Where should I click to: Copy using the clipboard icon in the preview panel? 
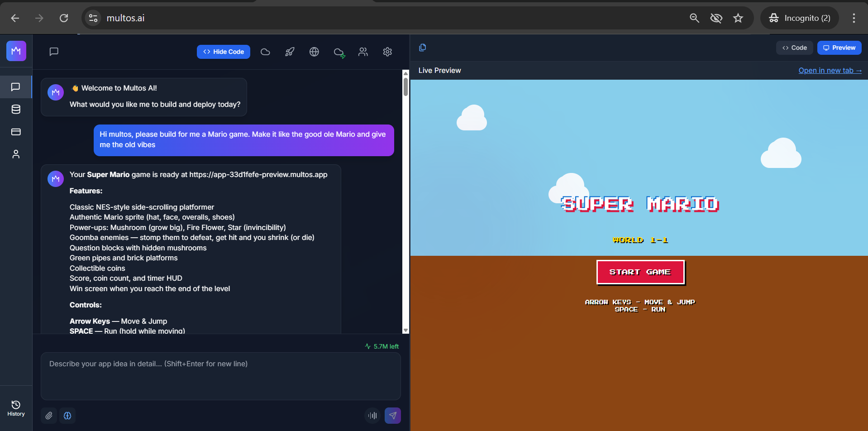(x=423, y=48)
